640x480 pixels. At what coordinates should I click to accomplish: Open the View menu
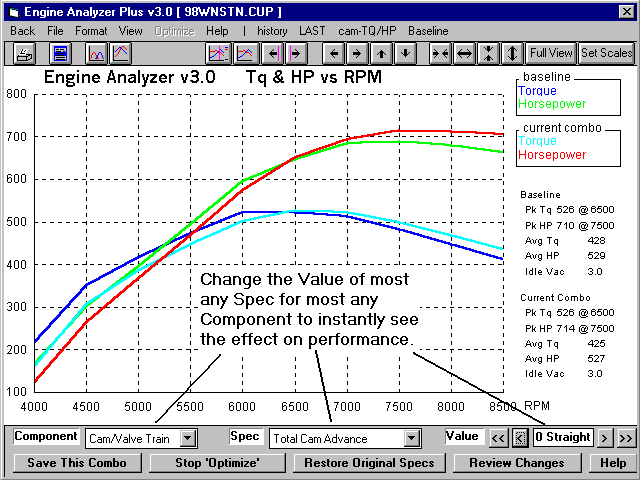(x=131, y=31)
